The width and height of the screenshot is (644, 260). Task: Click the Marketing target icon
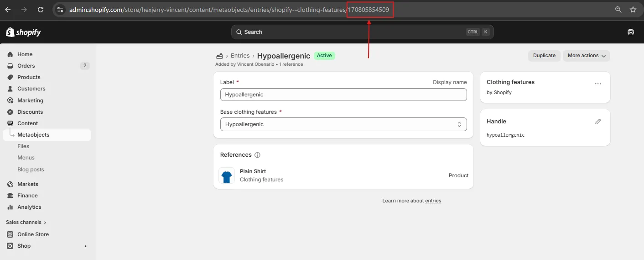10,101
